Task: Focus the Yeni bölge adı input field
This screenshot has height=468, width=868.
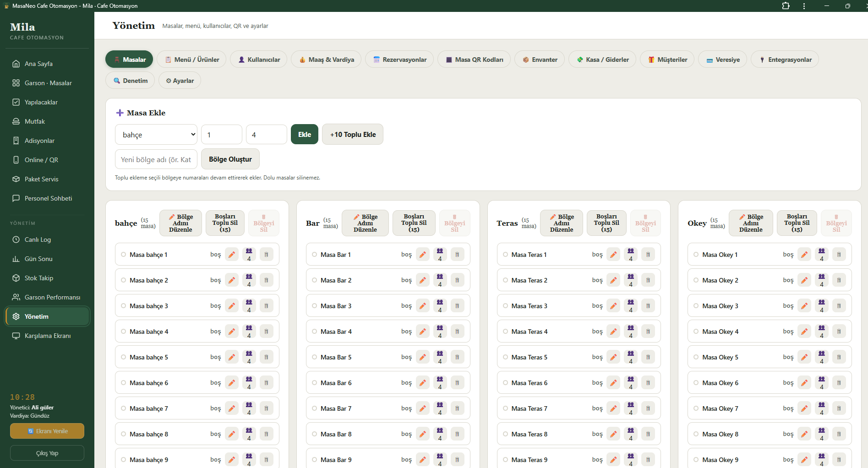Action: point(156,159)
